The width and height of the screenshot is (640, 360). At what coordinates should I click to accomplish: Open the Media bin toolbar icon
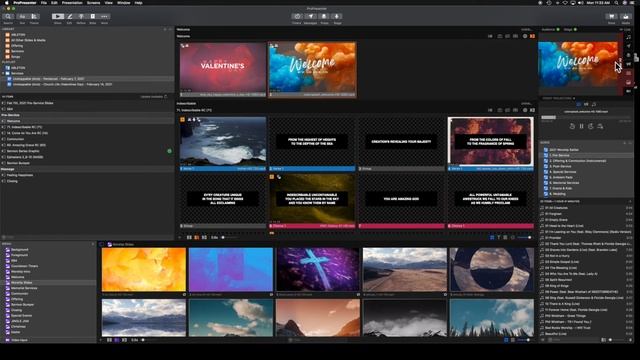pyautogui.click(x=625, y=16)
